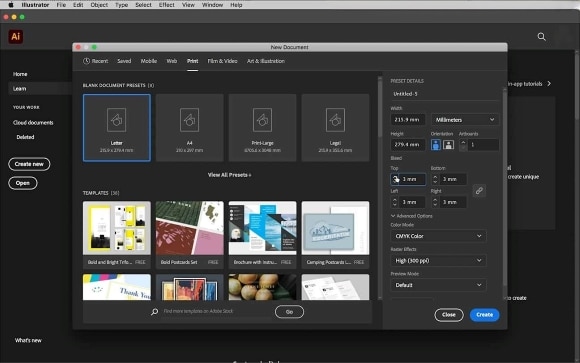This screenshot has height=363, width=580.
Task: Click the Height input field
Action: [408, 145]
